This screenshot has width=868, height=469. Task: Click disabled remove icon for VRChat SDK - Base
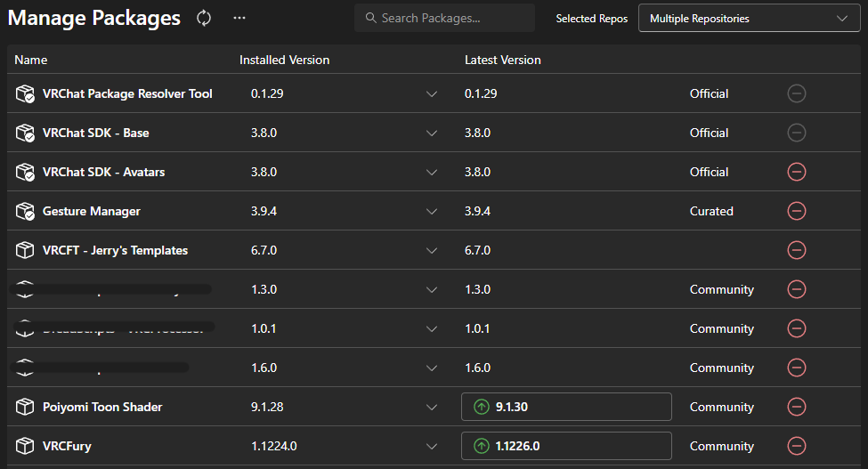[797, 133]
